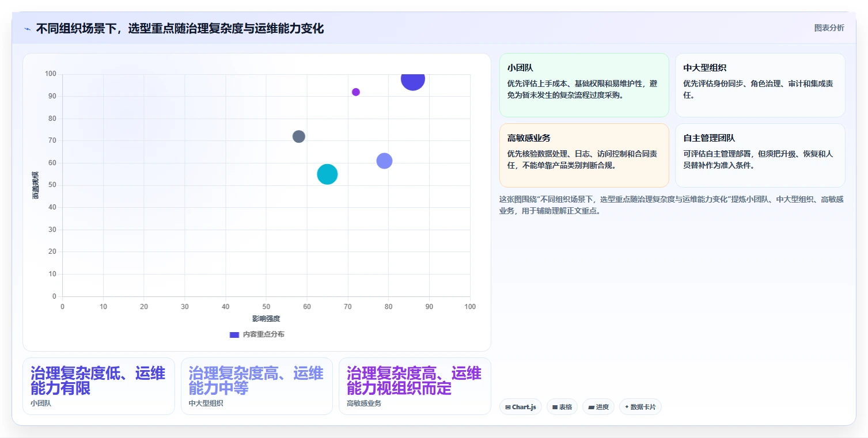
Task: Click the 表格 tag chip
Action: tap(562, 407)
